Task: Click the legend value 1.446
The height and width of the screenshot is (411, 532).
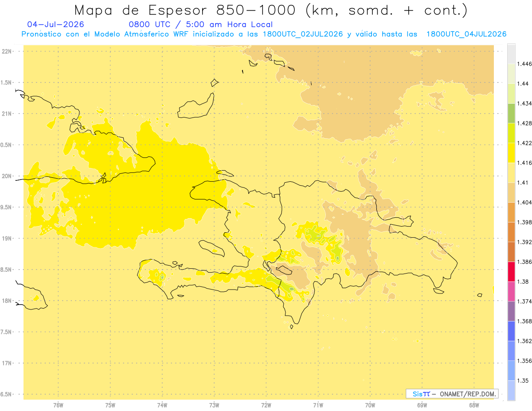Action: tap(524, 64)
